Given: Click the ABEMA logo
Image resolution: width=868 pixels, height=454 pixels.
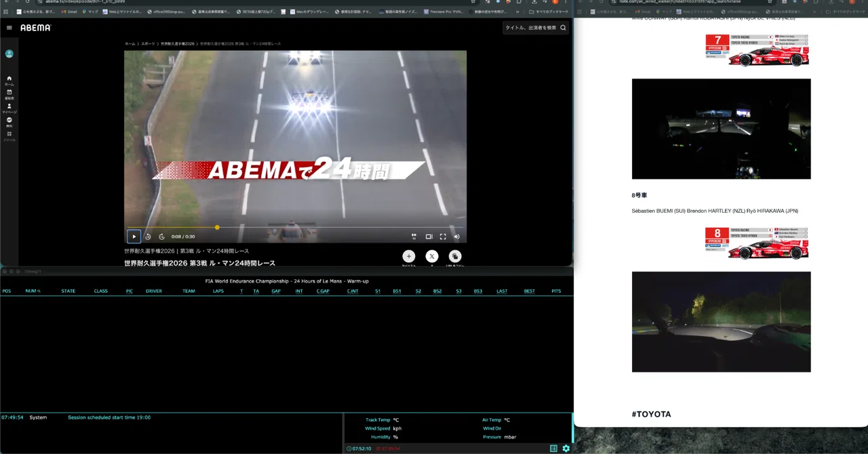Looking at the screenshot, I should 35,28.
